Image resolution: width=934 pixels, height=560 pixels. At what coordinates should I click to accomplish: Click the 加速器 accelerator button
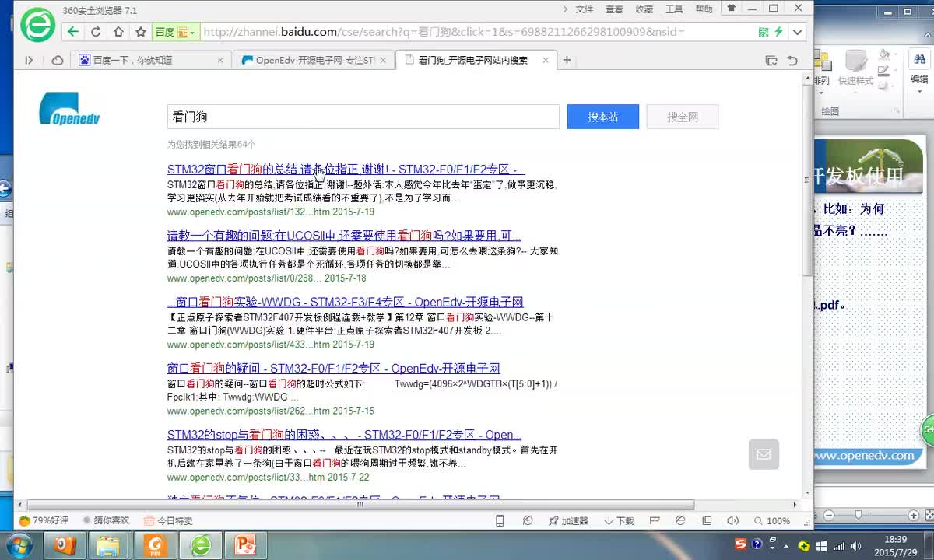569,520
